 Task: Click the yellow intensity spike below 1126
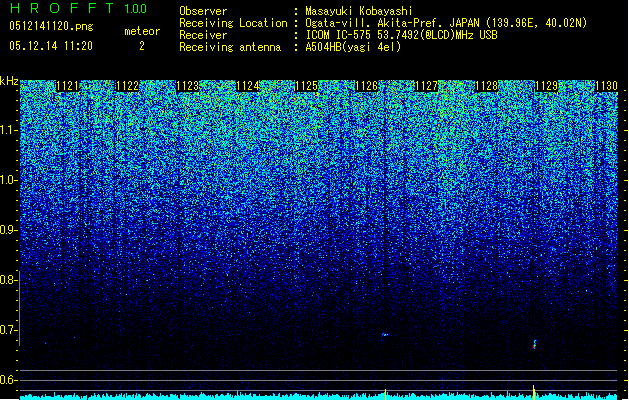tap(386, 394)
